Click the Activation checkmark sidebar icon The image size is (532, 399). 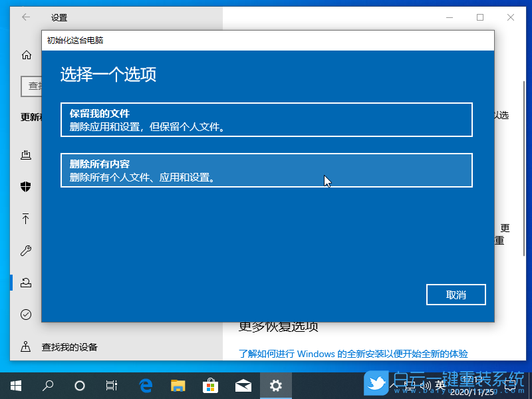26,314
